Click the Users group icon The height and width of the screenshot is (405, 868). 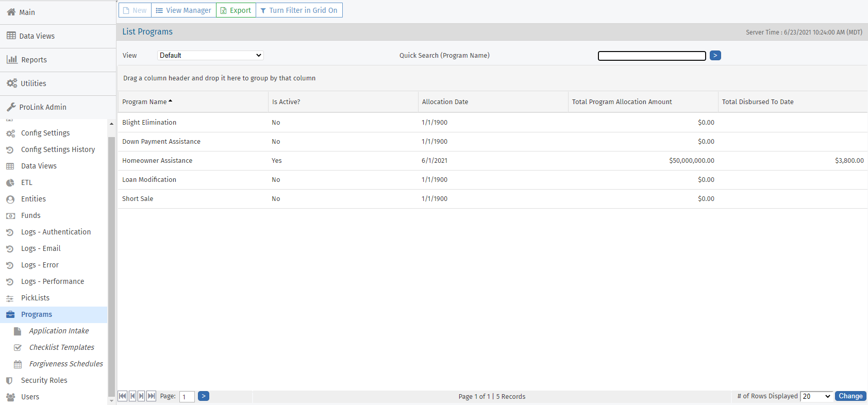[10, 397]
